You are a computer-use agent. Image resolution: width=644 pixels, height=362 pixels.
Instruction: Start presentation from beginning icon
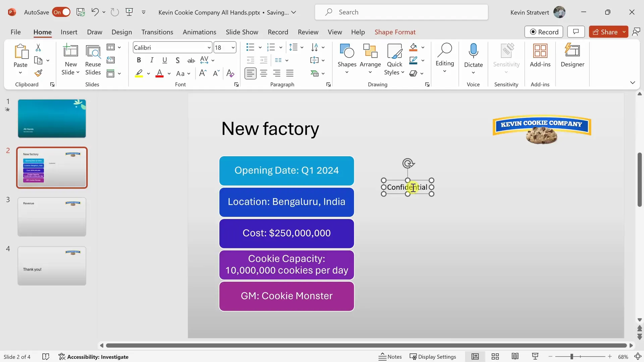[x=129, y=12]
